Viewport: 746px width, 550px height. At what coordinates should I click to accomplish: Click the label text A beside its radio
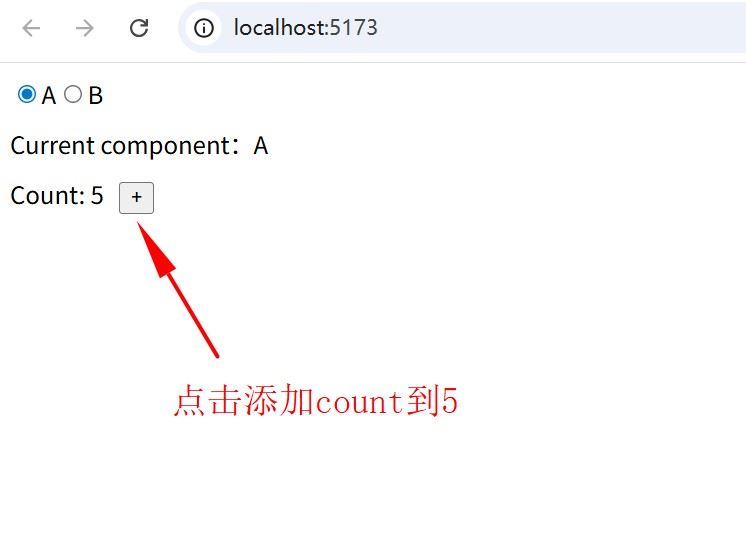click(x=49, y=96)
